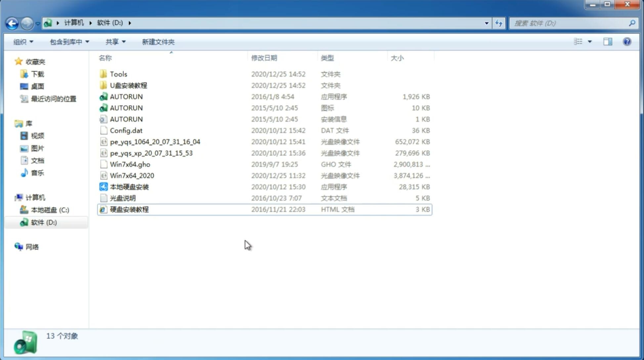Open the U盘安装教程 folder
The image size is (644, 360).
(x=129, y=85)
